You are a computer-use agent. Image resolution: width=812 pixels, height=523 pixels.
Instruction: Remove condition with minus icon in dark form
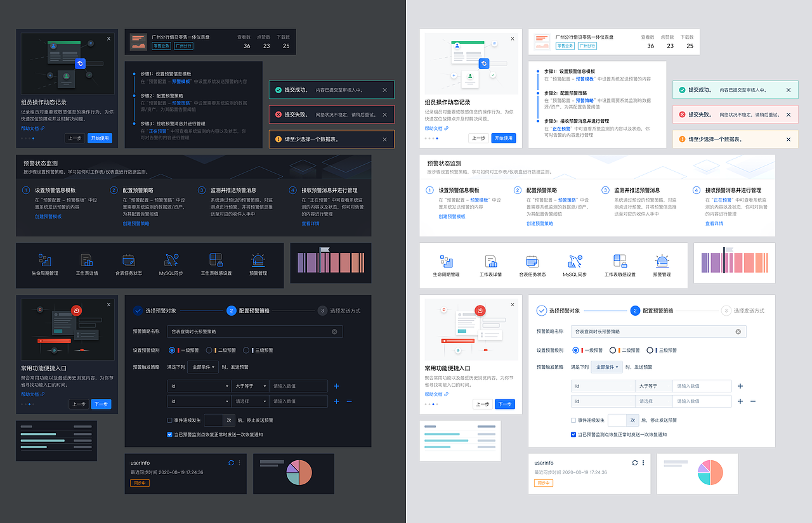(349, 401)
